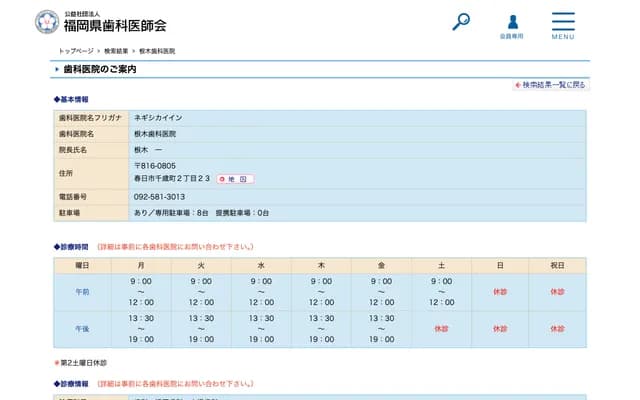Open the MENU hamburger icon

pyautogui.click(x=563, y=25)
